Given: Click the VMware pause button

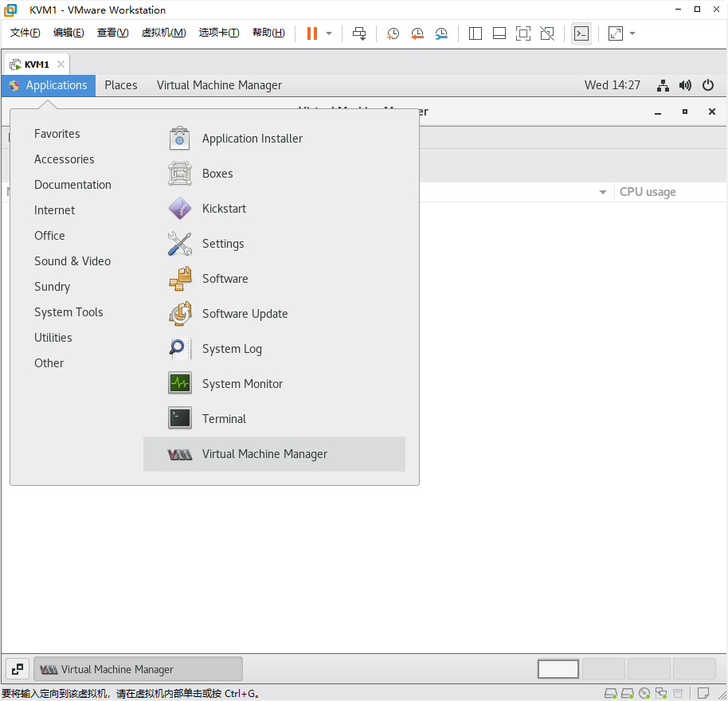Looking at the screenshot, I should pyautogui.click(x=312, y=33).
